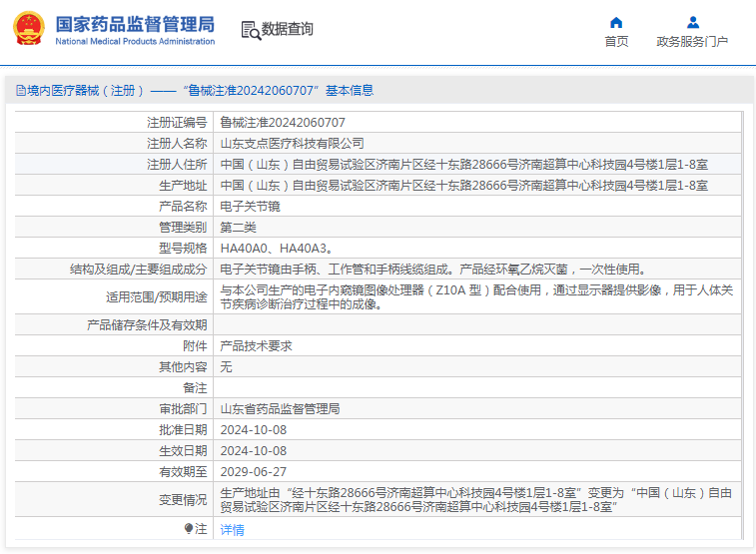Image resolution: width=756 pixels, height=554 pixels.
Task: Click the 备注 row label
Action: pos(195,387)
